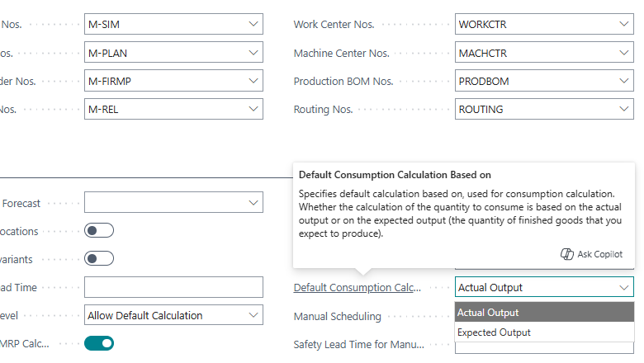
Task: Open the empty Forecast dropdown
Action: click(x=253, y=202)
